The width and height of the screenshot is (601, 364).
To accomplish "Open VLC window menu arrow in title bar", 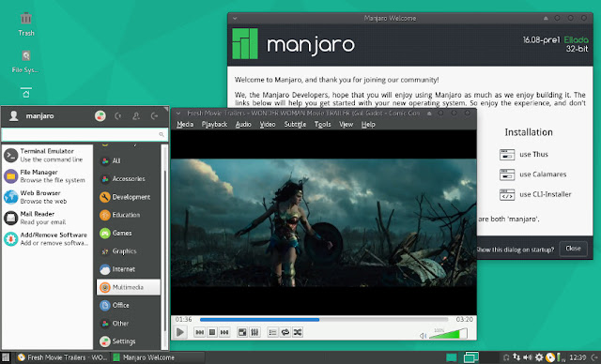I will (x=178, y=114).
